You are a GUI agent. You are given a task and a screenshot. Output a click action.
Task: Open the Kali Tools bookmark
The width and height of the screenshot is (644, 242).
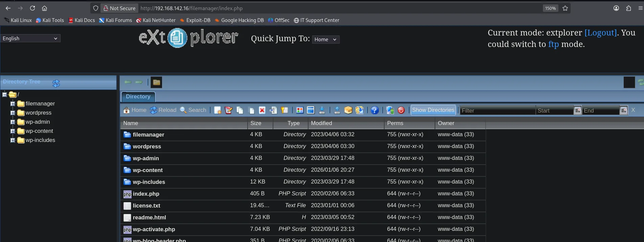point(50,20)
